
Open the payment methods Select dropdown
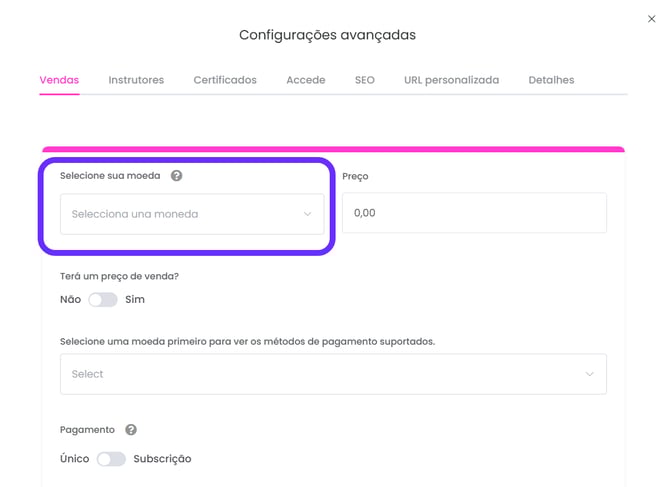click(x=333, y=374)
